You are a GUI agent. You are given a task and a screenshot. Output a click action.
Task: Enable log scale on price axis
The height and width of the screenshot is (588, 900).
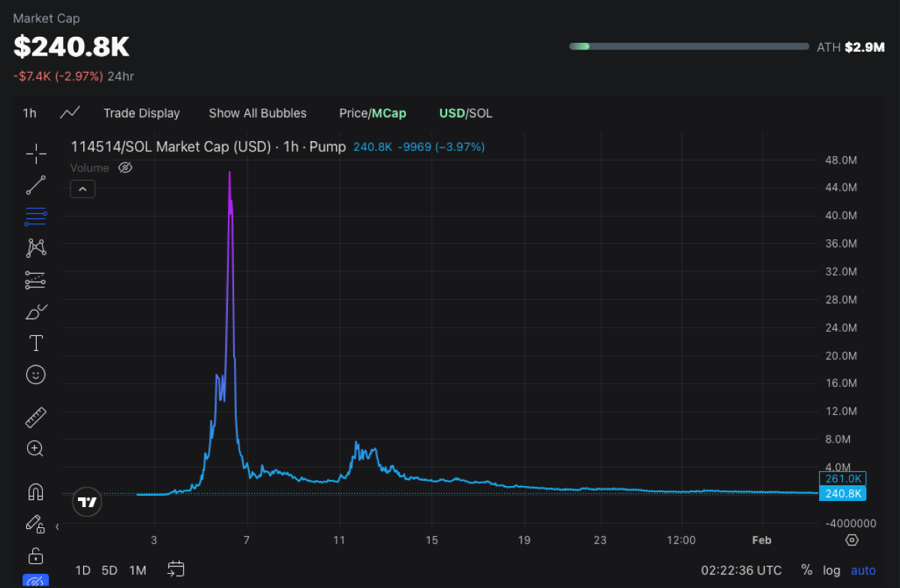tap(831, 570)
